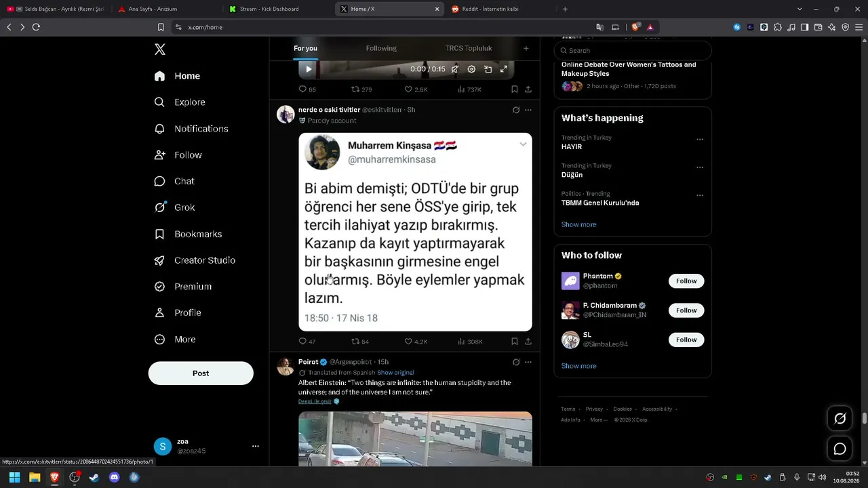Screen dimensions: 868x488
Task: Expand the chevron on Muharrem Kinşasa tweet image
Action: [x=523, y=144]
